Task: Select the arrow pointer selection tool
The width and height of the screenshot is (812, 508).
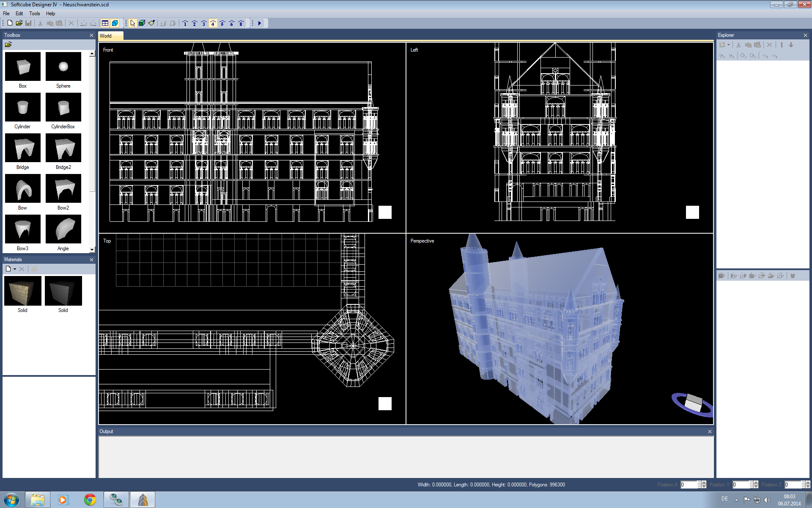Action: (133, 23)
